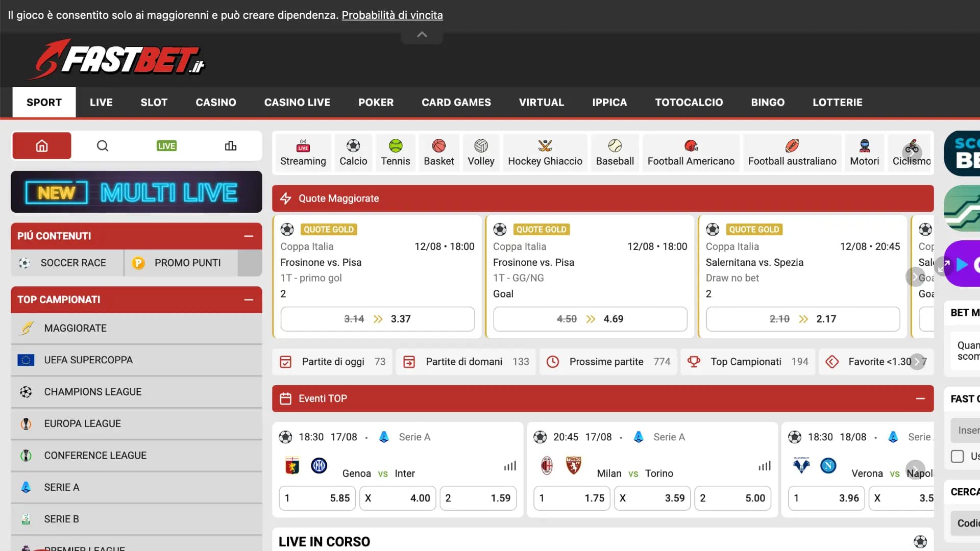Viewport: 980px width, 551px height.
Task: Collapse the Top Campionati section
Action: tap(249, 300)
